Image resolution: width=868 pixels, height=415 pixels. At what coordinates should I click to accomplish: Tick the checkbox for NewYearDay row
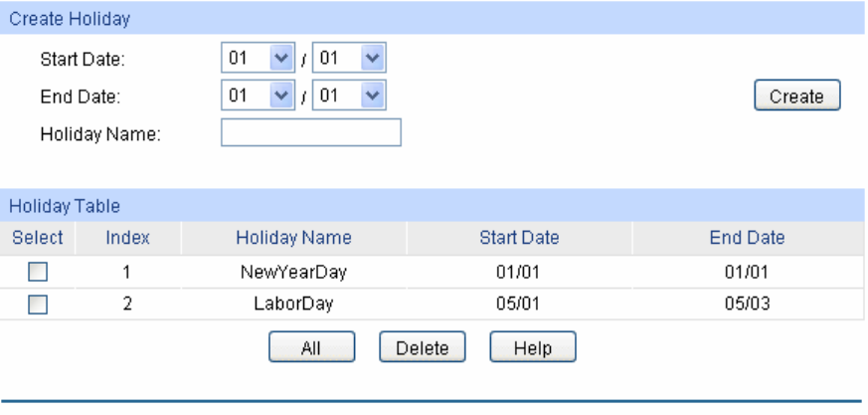pos(38,271)
